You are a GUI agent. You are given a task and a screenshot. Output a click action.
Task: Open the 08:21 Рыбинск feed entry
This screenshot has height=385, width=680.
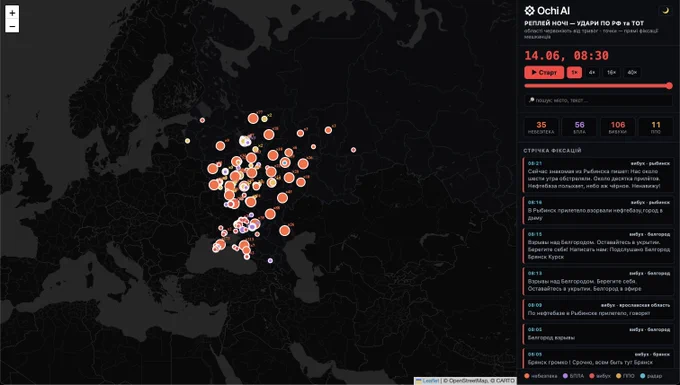[598, 175]
